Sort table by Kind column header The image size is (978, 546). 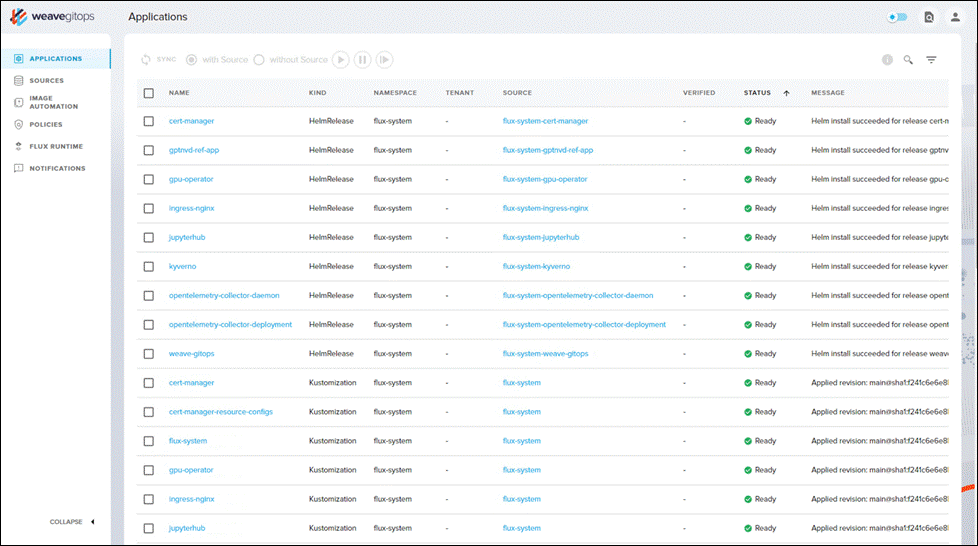317,93
